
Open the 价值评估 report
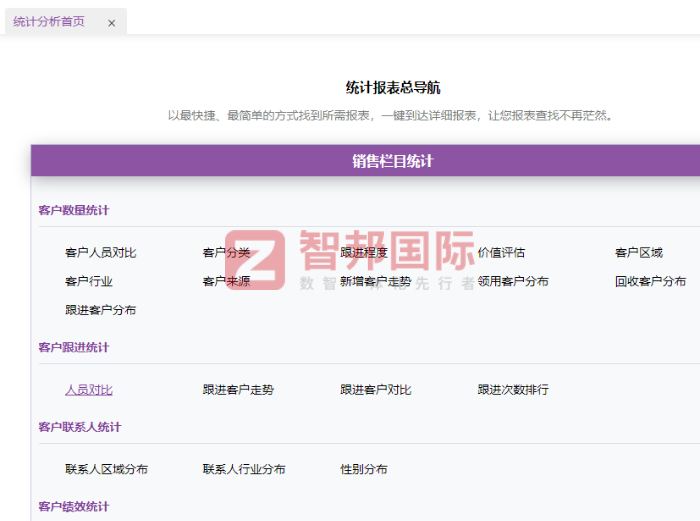click(501, 253)
